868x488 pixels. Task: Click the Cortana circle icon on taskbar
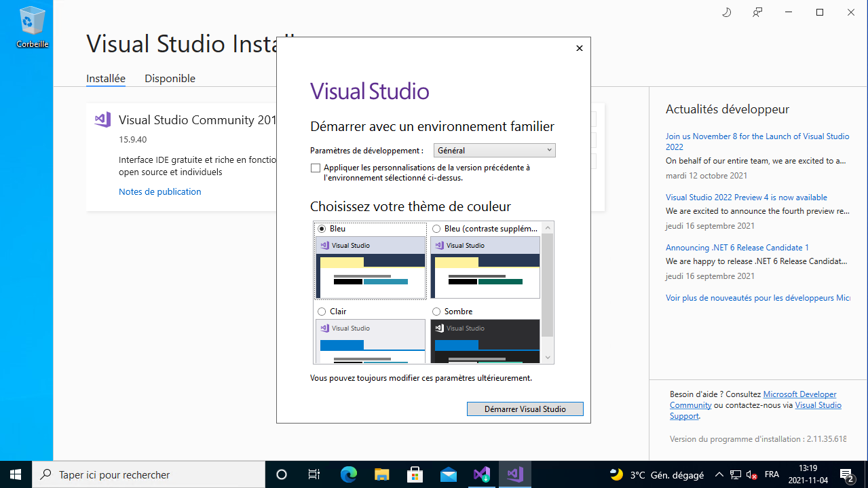(282, 474)
